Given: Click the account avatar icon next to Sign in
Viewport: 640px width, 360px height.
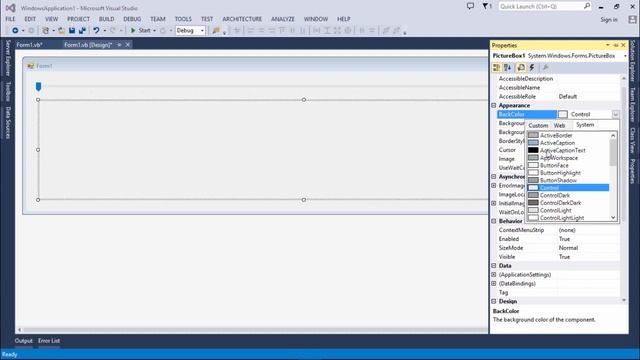Looking at the screenshot, I should click(x=632, y=19).
